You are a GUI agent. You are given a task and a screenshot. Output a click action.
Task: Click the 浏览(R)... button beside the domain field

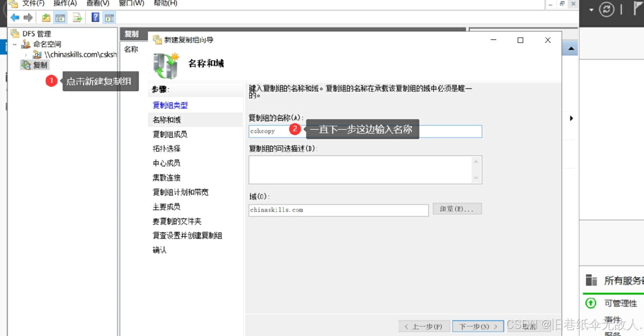[457, 209]
